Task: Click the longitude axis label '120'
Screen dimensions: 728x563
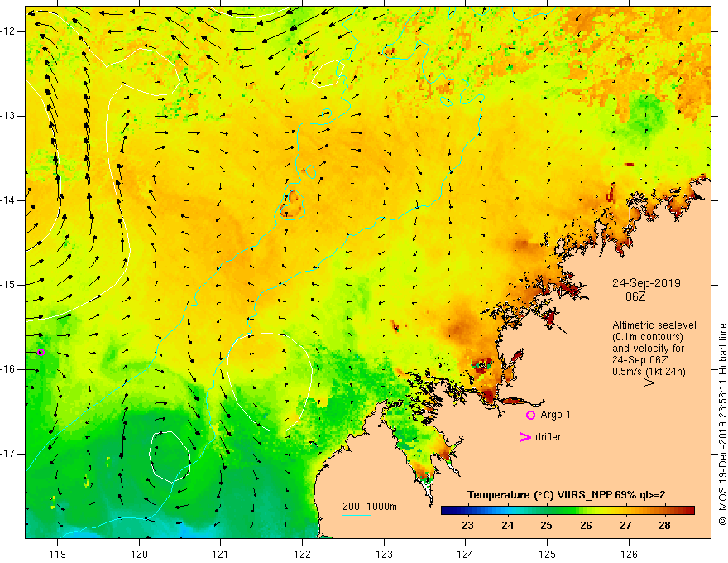Action: pos(139,554)
